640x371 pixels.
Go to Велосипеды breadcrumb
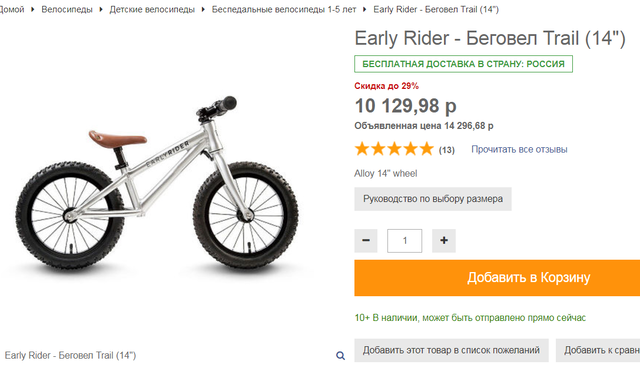67,9
